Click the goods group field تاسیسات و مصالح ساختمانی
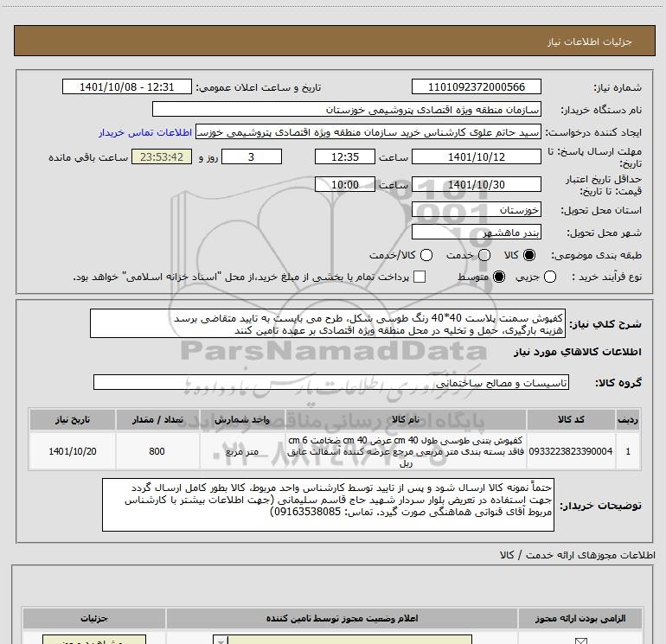 (331, 382)
